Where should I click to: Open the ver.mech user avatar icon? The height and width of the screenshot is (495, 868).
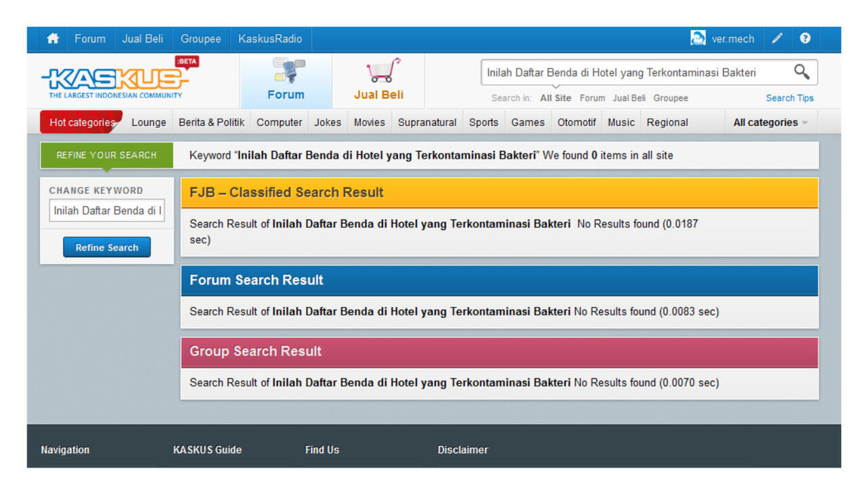tap(698, 39)
